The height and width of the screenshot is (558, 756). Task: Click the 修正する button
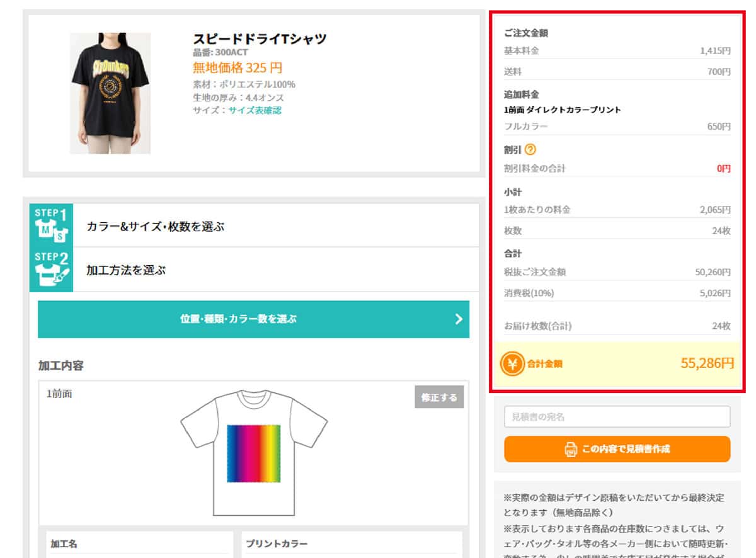[439, 397]
